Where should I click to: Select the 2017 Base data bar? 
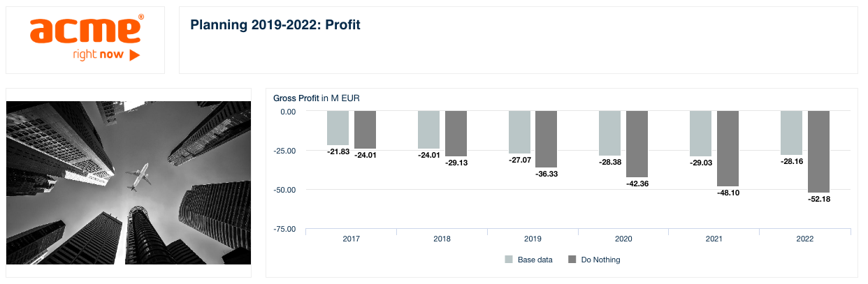338,128
